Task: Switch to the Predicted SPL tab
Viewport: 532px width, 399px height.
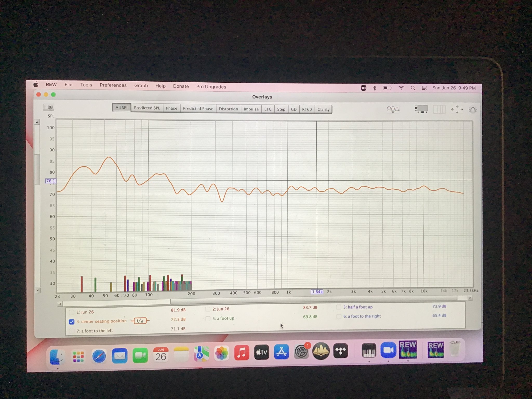Action: click(x=147, y=108)
